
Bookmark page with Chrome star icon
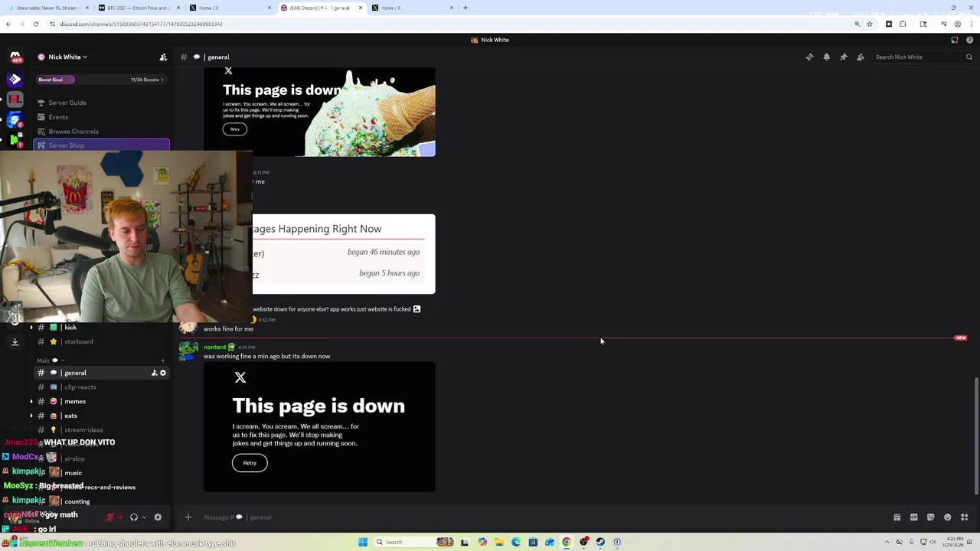click(870, 24)
